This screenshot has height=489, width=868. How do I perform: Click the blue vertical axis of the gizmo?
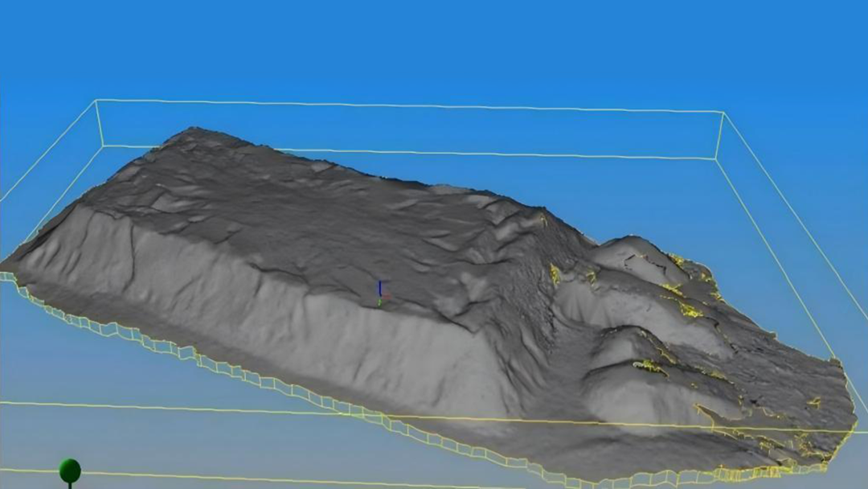coord(379,288)
